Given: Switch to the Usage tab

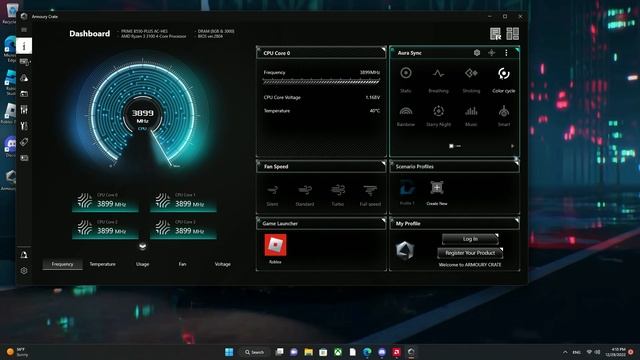Looking at the screenshot, I should (x=142, y=264).
